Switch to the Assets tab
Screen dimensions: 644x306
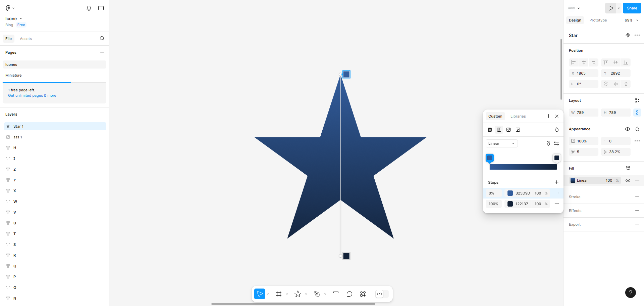point(26,39)
